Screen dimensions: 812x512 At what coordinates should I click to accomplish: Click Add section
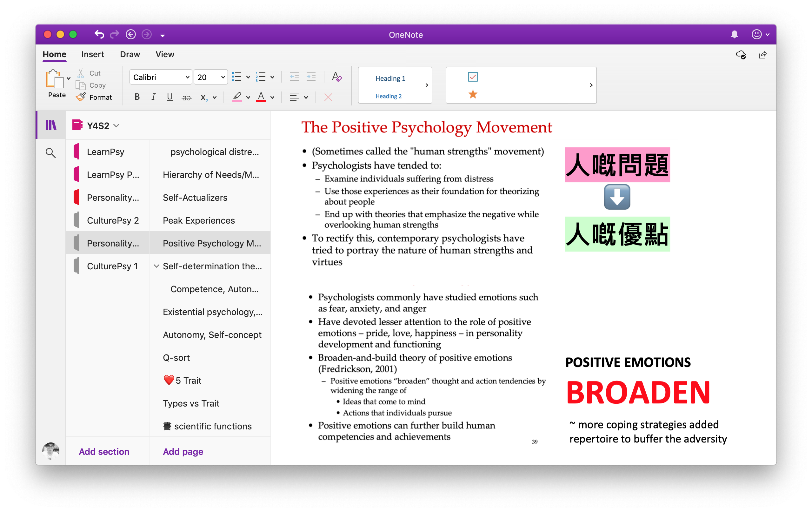103,452
